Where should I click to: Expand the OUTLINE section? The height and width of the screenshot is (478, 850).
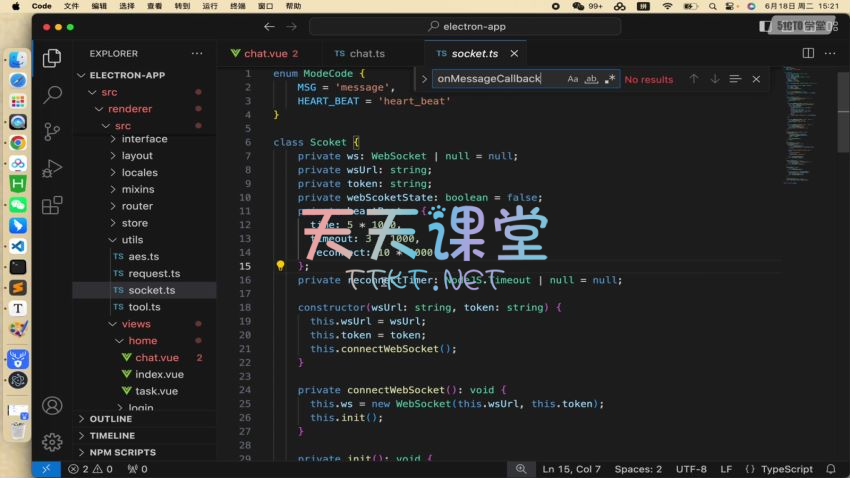click(111, 419)
